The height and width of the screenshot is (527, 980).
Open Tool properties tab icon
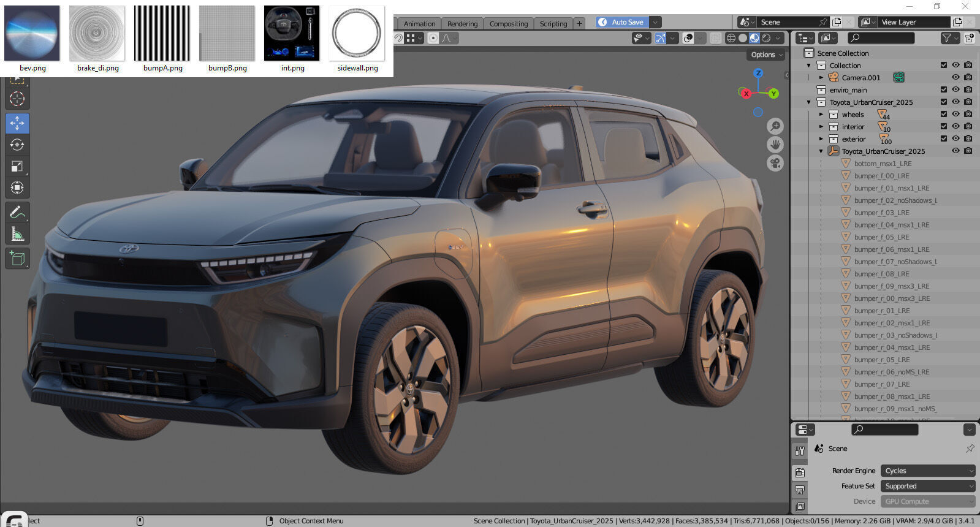click(x=800, y=450)
